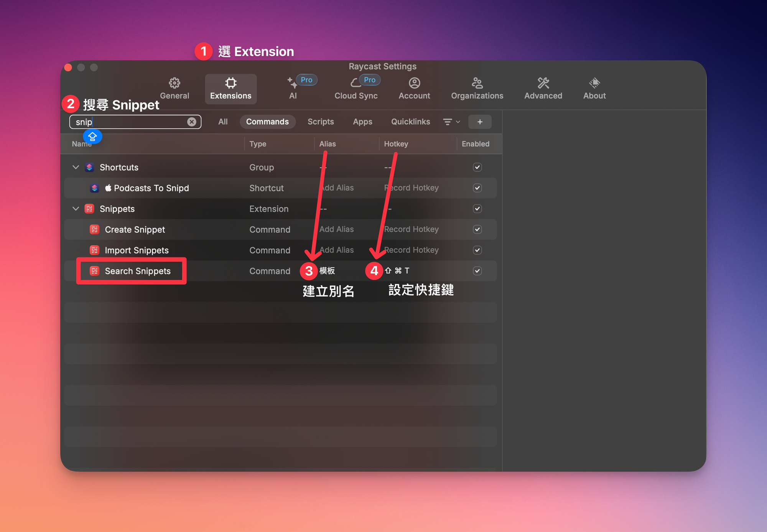The height and width of the screenshot is (532, 767).
Task: Record hotkey for Podcasts To Snipd
Action: [411, 188]
